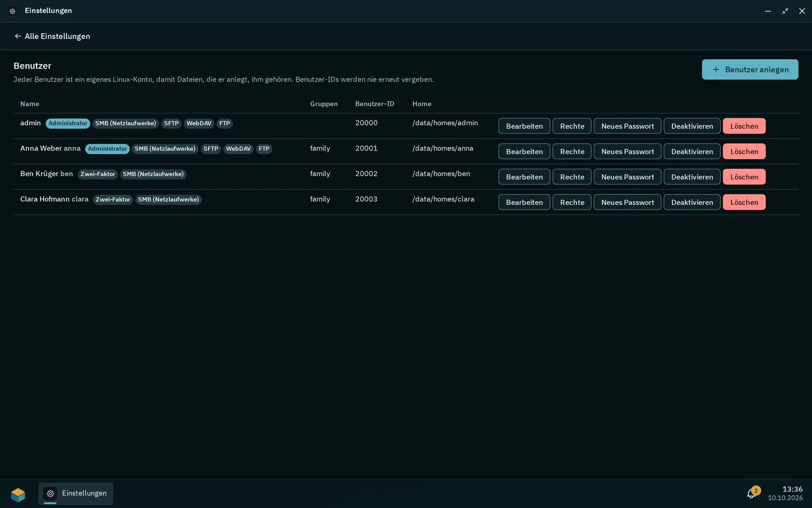Click the cube launcher icon in the taskbar
Viewport: 812px width, 508px height.
(18, 494)
